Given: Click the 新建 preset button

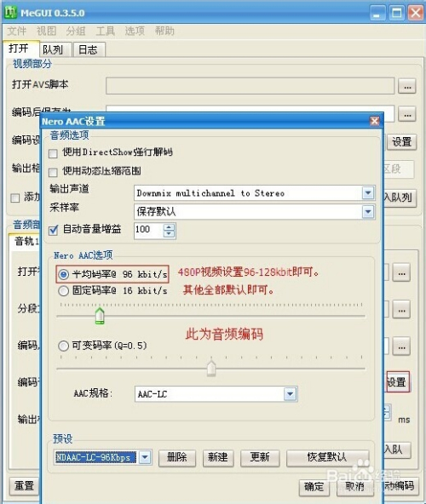Looking at the screenshot, I should coord(218,458).
